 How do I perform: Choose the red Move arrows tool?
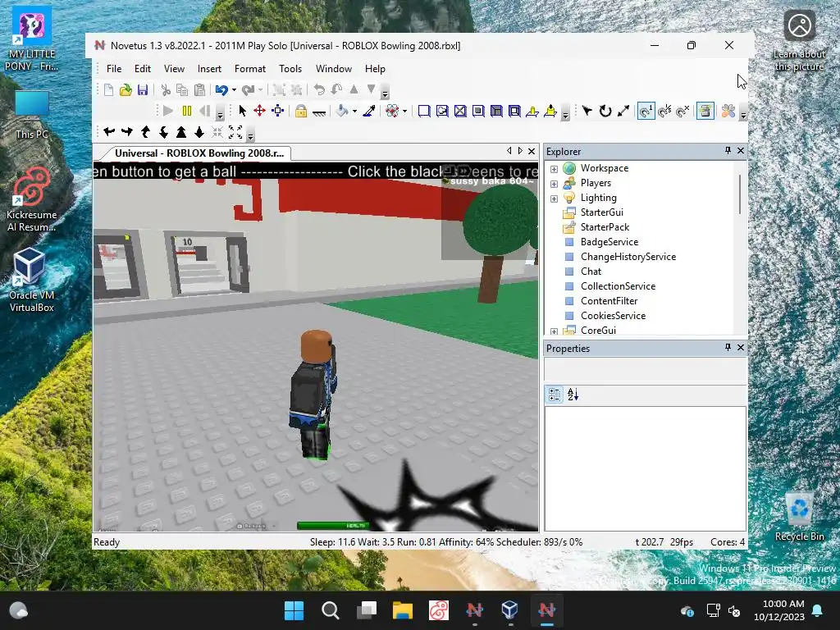point(260,111)
